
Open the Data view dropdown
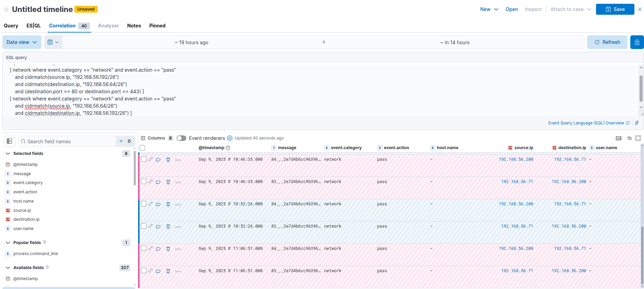(22, 42)
